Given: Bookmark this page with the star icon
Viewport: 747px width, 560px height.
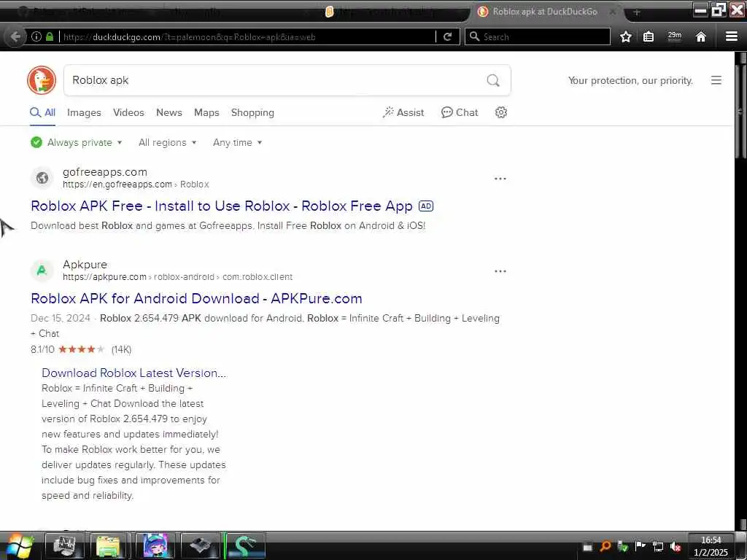Looking at the screenshot, I should (x=625, y=36).
